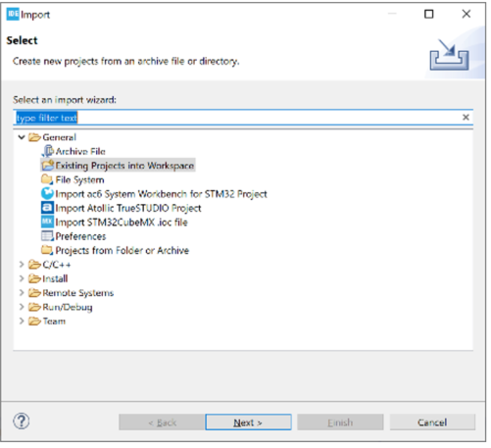Click the disabled Back button
Screen dimensions: 491x448
(x=162, y=423)
